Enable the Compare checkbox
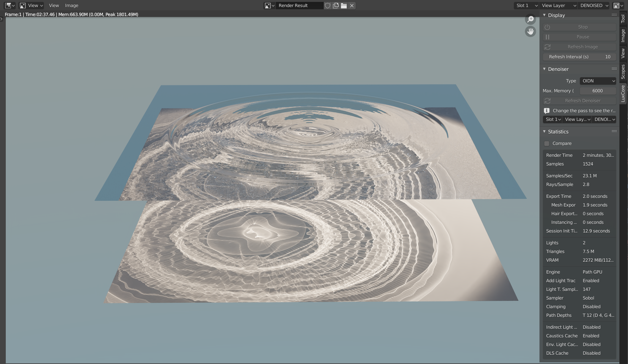Viewport: 628px width, 364px height. [x=547, y=143]
